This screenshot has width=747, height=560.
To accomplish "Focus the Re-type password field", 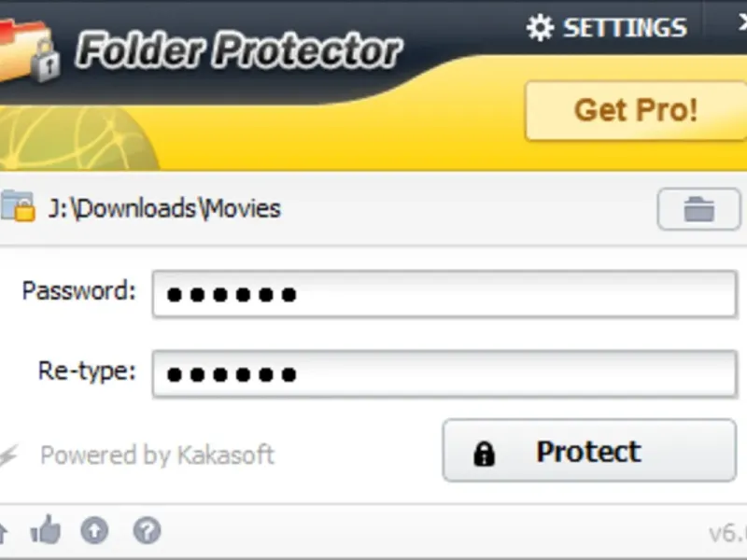I will coord(444,374).
